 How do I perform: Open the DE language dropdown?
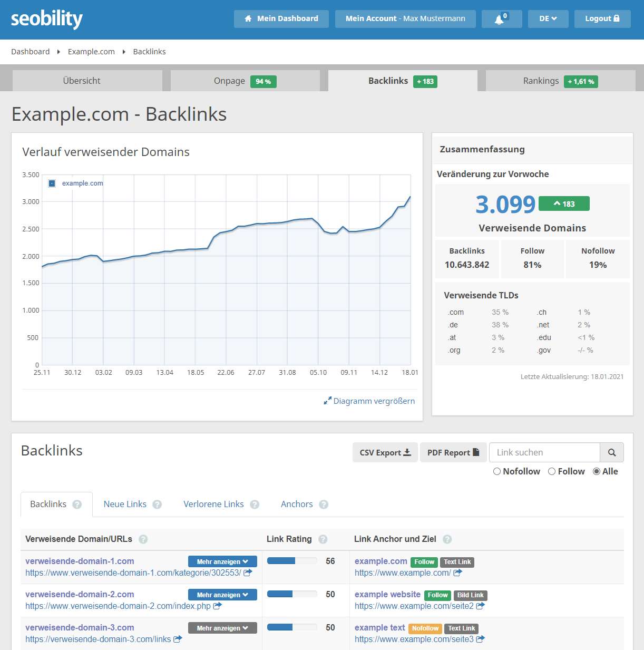[548, 18]
